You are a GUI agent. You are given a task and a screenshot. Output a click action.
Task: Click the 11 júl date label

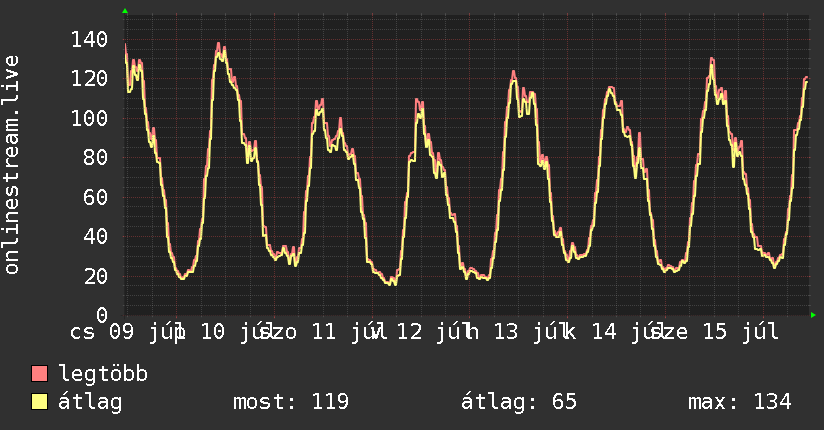coord(345,332)
